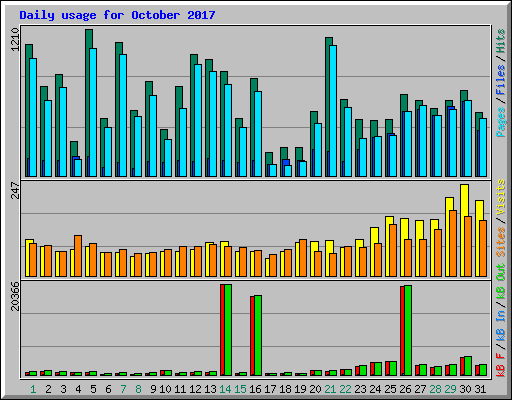Click the 1210 axis value label
512x400 pixels.
pos(15,39)
